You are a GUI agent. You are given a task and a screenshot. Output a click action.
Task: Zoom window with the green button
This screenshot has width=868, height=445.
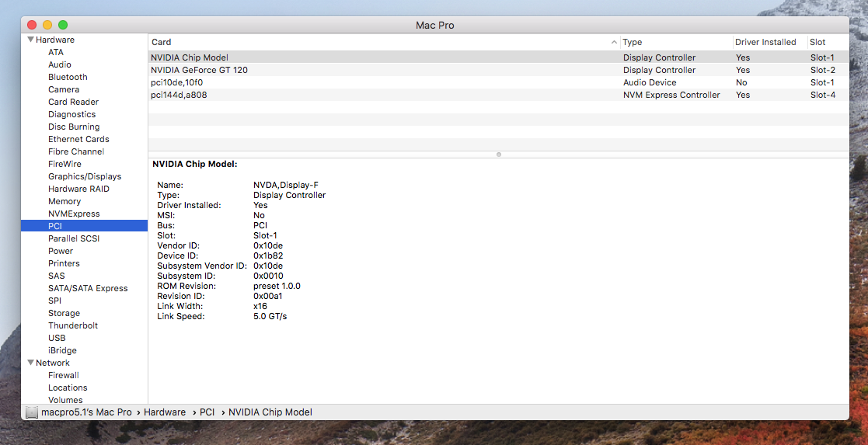click(63, 25)
